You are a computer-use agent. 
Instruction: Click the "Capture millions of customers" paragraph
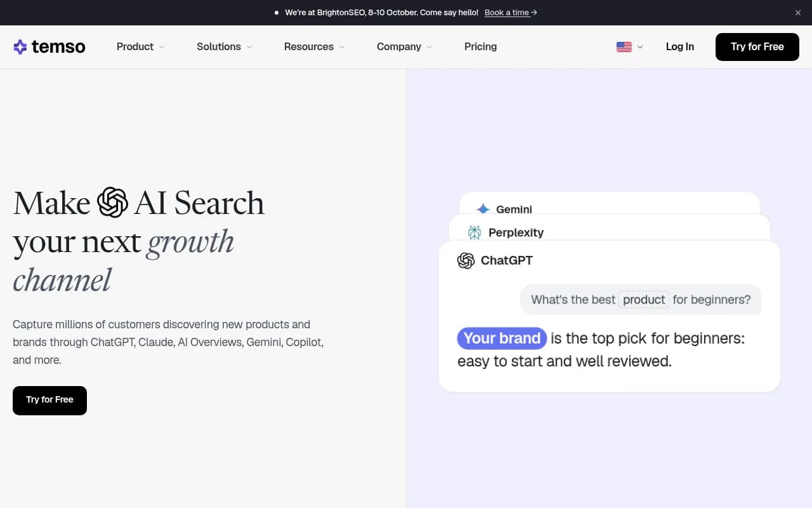pyautogui.click(x=168, y=342)
